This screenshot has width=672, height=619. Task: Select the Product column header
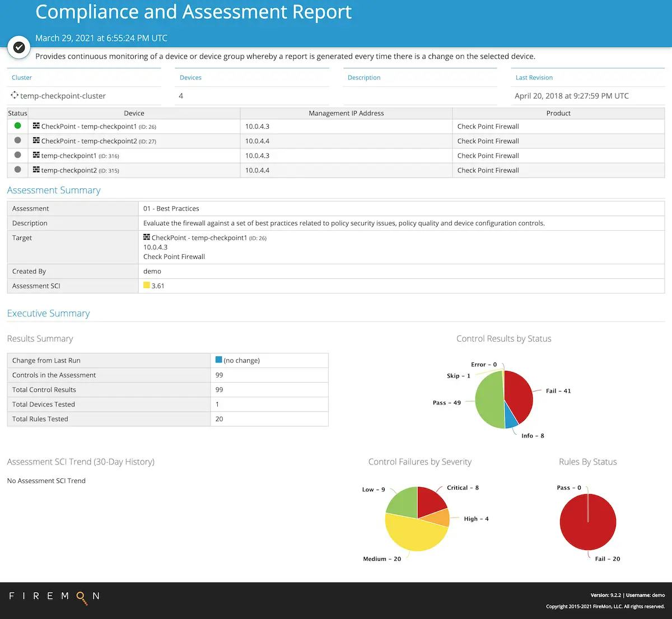pos(558,113)
